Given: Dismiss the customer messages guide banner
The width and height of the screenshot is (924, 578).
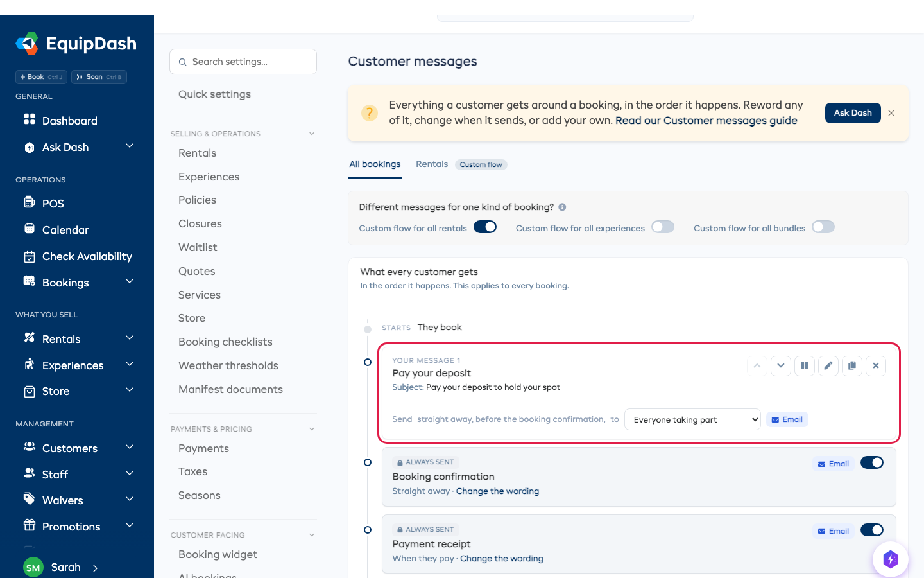Looking at the screenshot, I should tap(891, 113).
